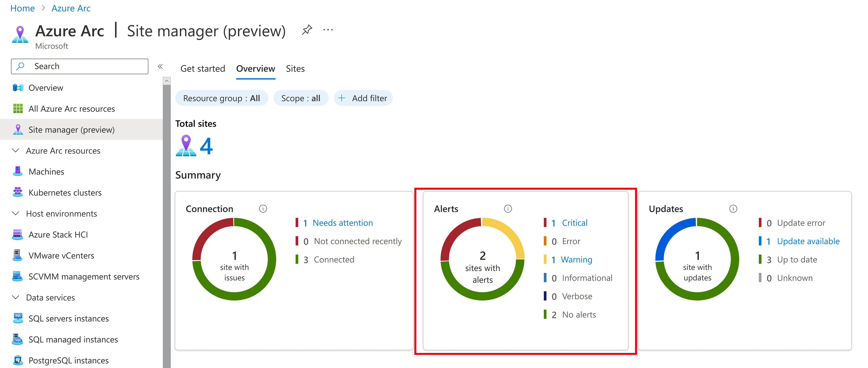Open the ellipsis more options menu

(x=328, y=30)
